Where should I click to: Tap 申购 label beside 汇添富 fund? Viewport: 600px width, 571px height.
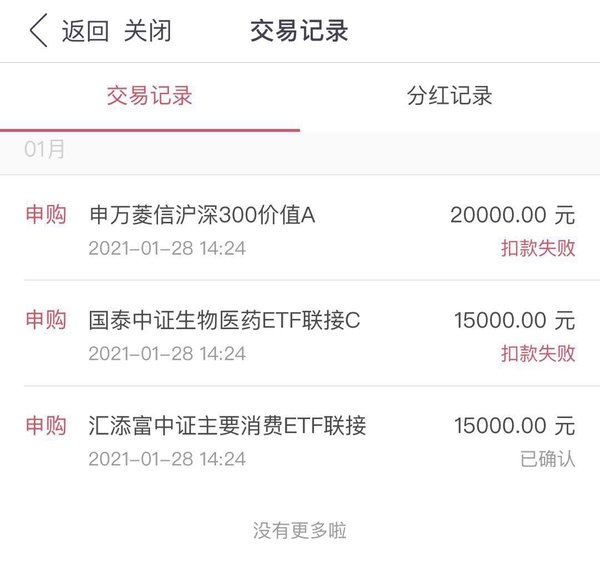[46, 425]
